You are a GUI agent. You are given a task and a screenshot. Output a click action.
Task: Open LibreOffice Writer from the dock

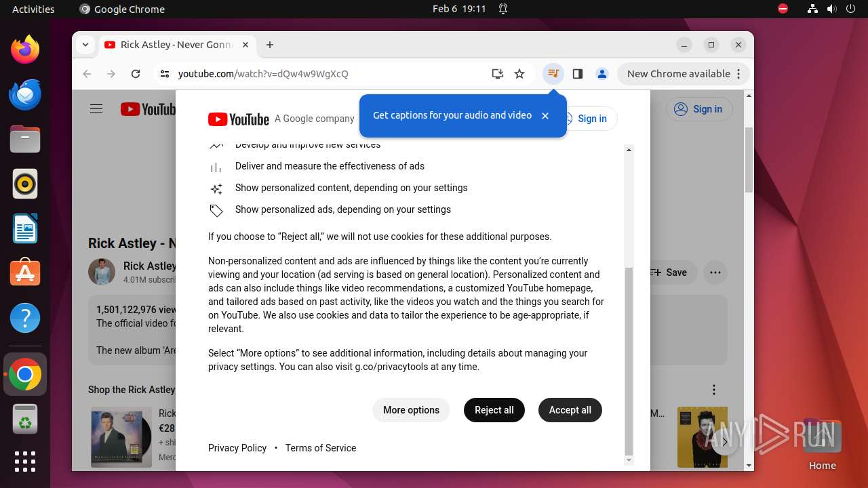[25, 228]
